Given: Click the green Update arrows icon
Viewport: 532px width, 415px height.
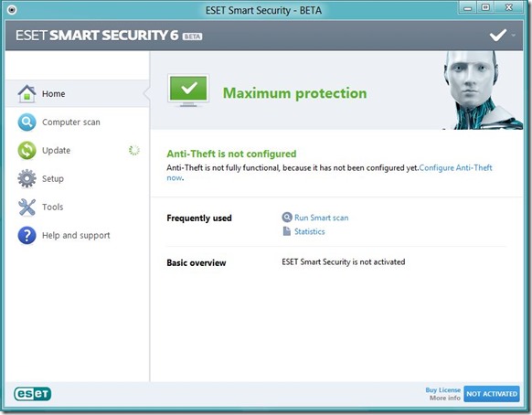Looking at the screenshot, I should point(27,150).
